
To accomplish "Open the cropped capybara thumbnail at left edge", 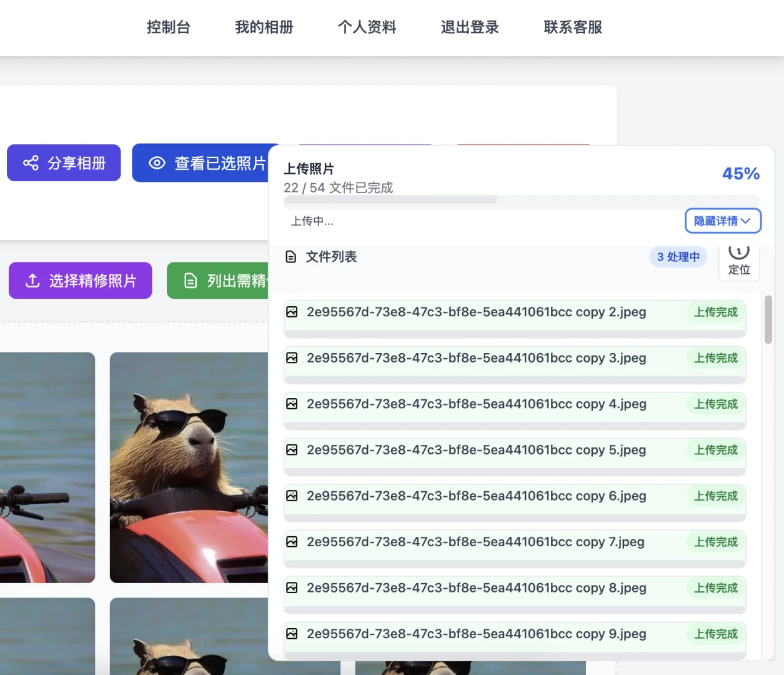I will point(47,467).
